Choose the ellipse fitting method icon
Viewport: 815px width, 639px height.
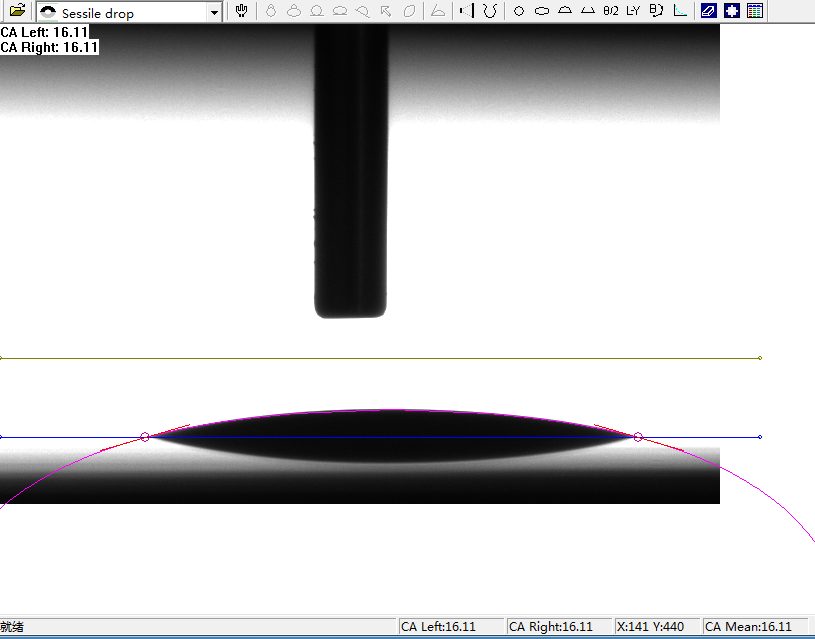[542, 11]
